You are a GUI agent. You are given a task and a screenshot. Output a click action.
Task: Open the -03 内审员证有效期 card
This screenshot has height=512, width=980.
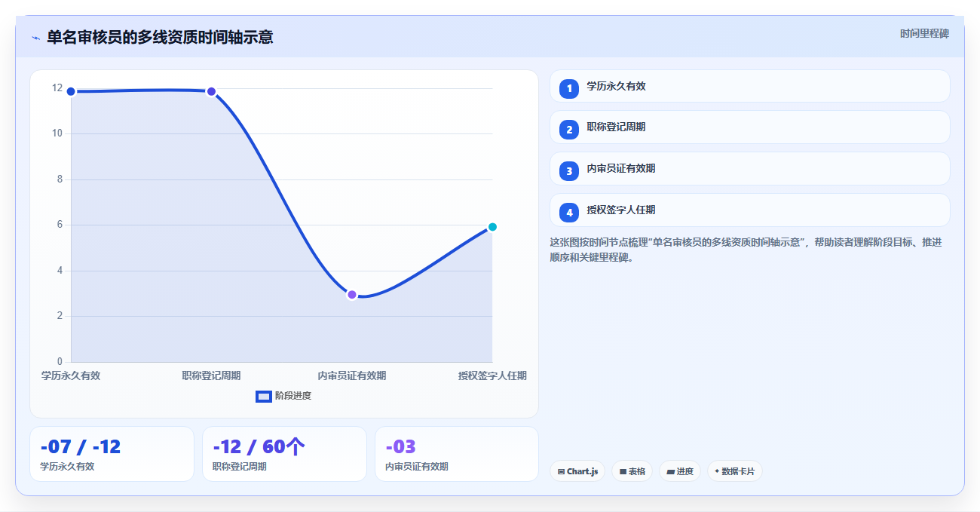[x=457, y=454]
